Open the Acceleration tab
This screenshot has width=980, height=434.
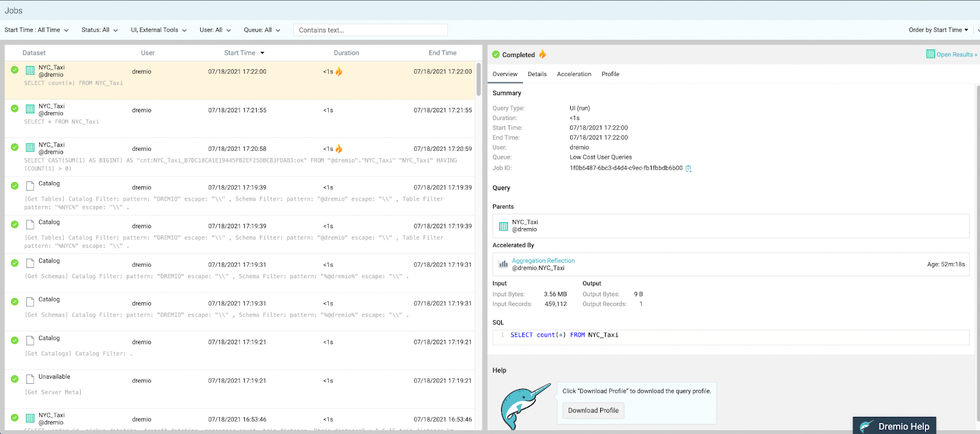574,74
